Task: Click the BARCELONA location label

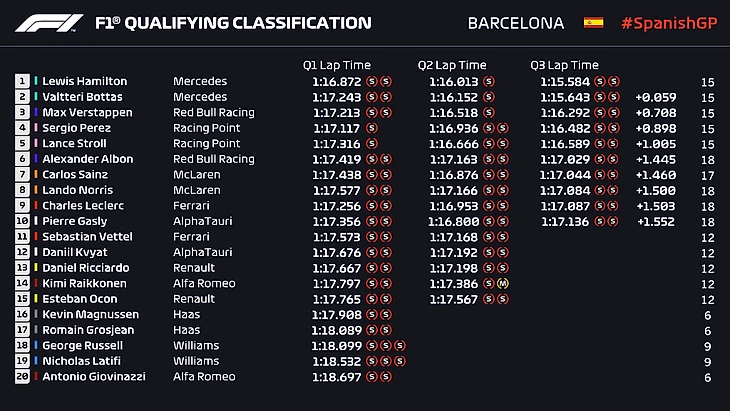Action: [516, 23]
